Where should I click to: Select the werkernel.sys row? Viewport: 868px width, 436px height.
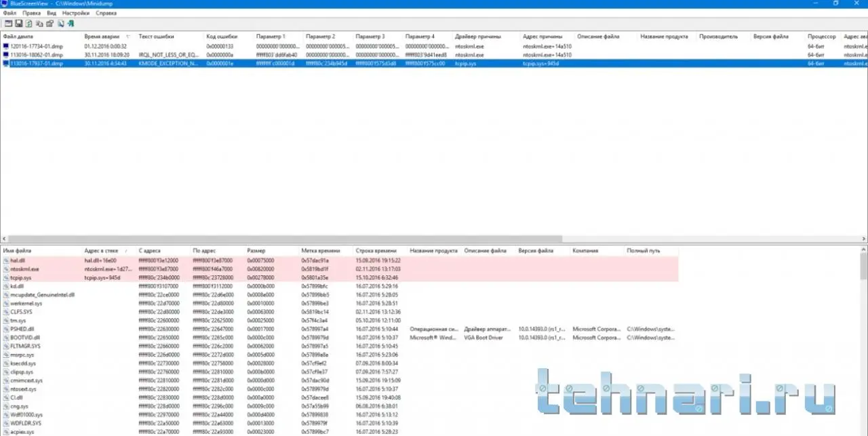[x=339, y=303]
